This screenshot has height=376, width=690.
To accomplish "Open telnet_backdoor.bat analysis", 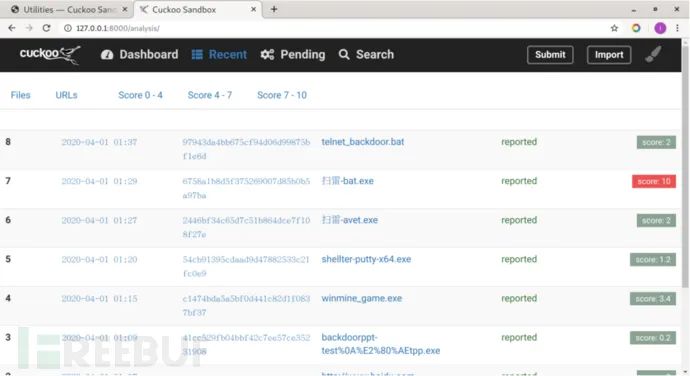I will [363, 142].
